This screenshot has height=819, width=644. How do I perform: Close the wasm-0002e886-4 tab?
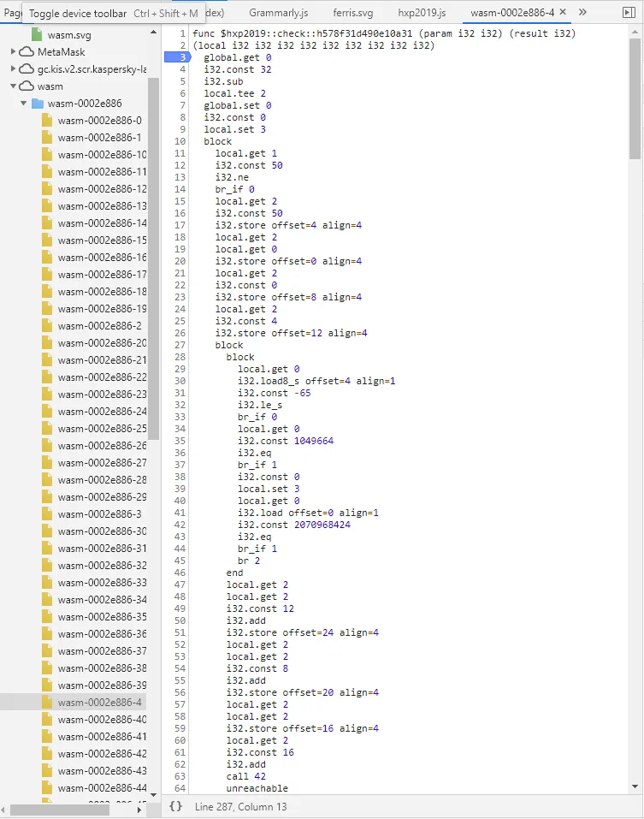(563, 11)
